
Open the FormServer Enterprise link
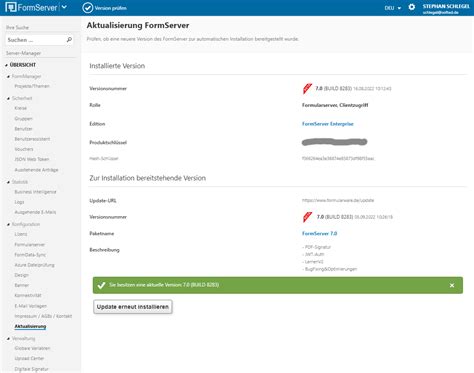click(x=328, y=124)
